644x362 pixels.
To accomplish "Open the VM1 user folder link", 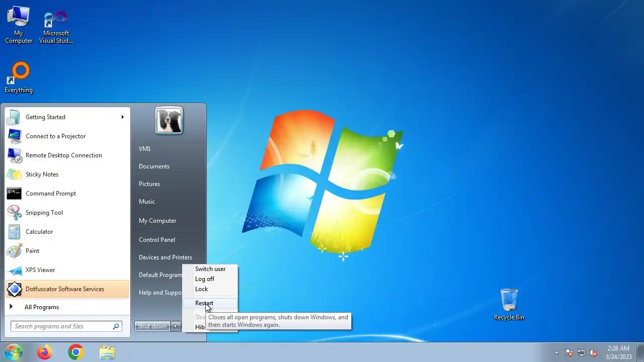I will click(145, 149).
